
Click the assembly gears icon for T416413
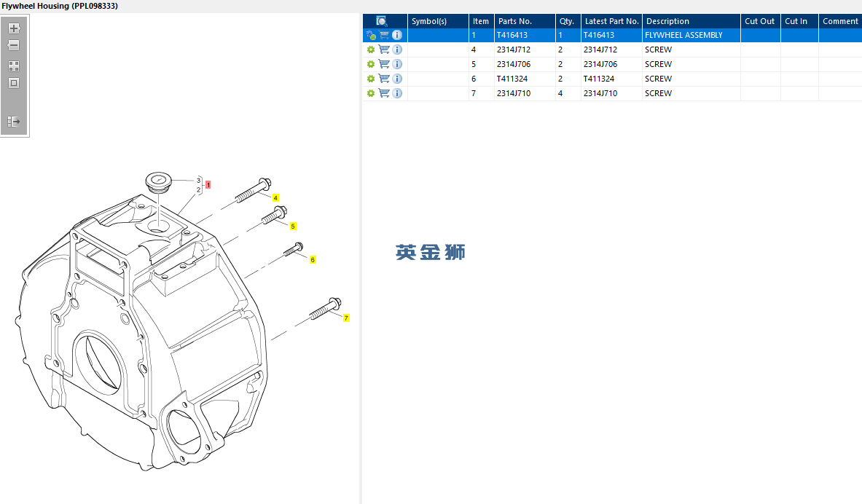371,35
